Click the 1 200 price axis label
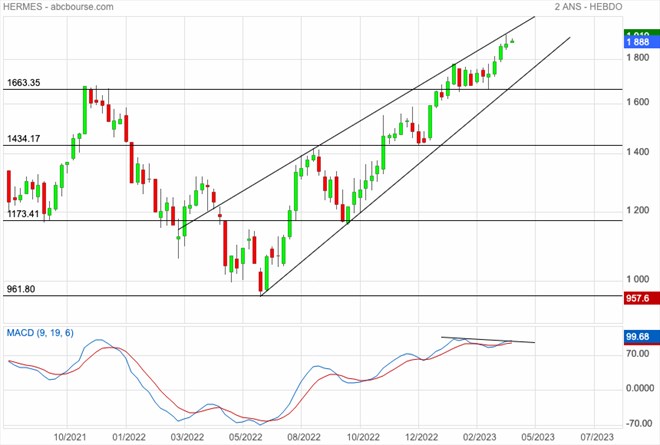This screenshot has width=660, height=445. (638, 210)
